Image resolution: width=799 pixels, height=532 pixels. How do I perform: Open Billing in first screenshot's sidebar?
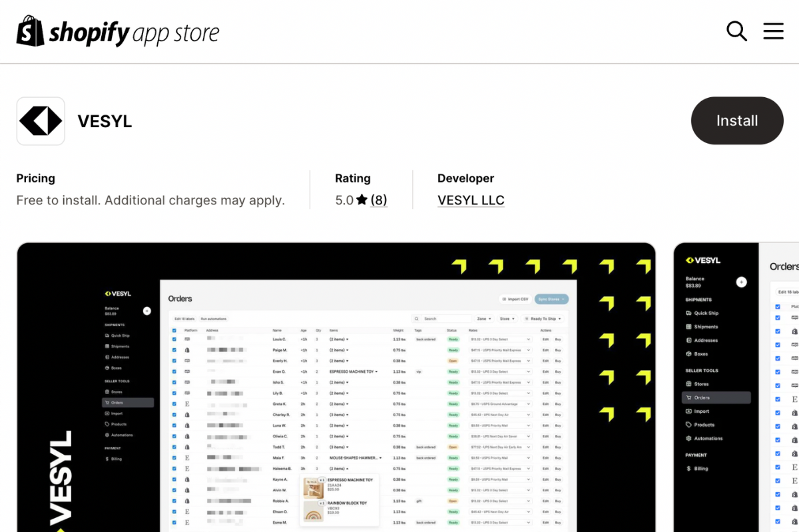[116, 459]
